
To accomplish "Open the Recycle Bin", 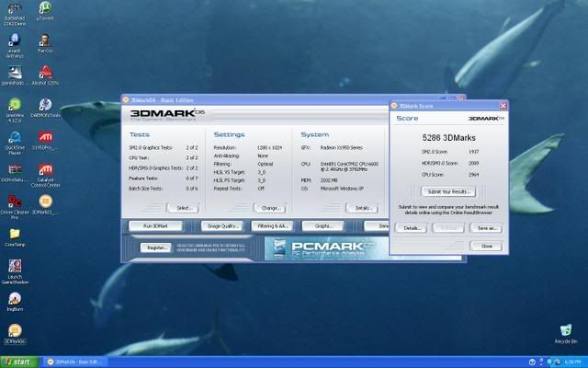I will [566, 334].
